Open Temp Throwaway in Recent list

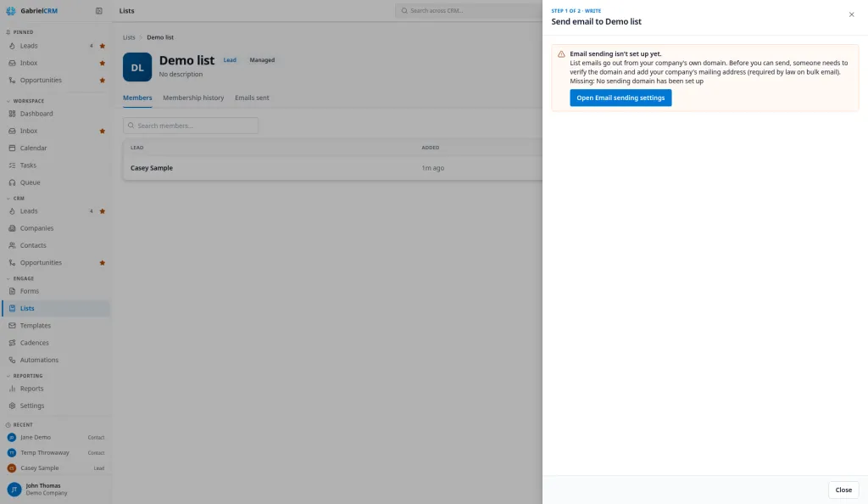[x=55, y=452]
